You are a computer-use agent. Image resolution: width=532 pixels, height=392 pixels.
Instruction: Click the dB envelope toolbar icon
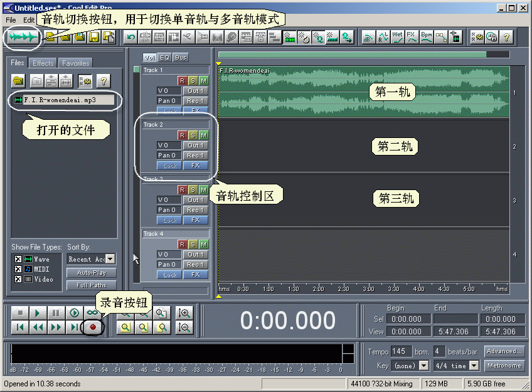(368, 37)
